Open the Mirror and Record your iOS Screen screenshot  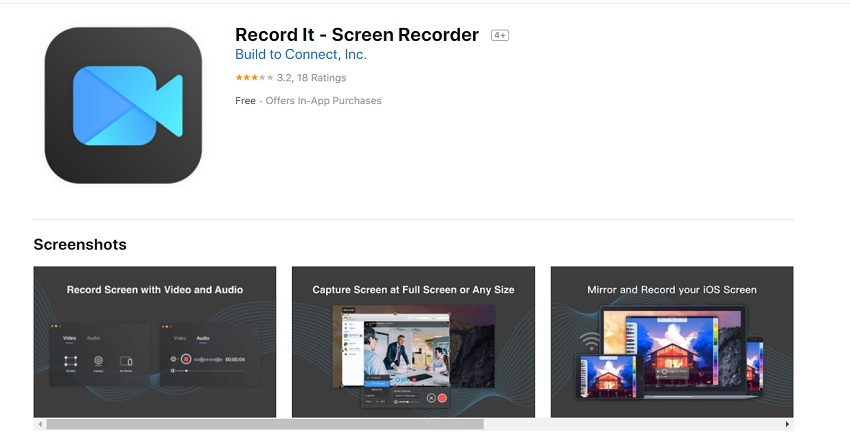click(671, 341)
